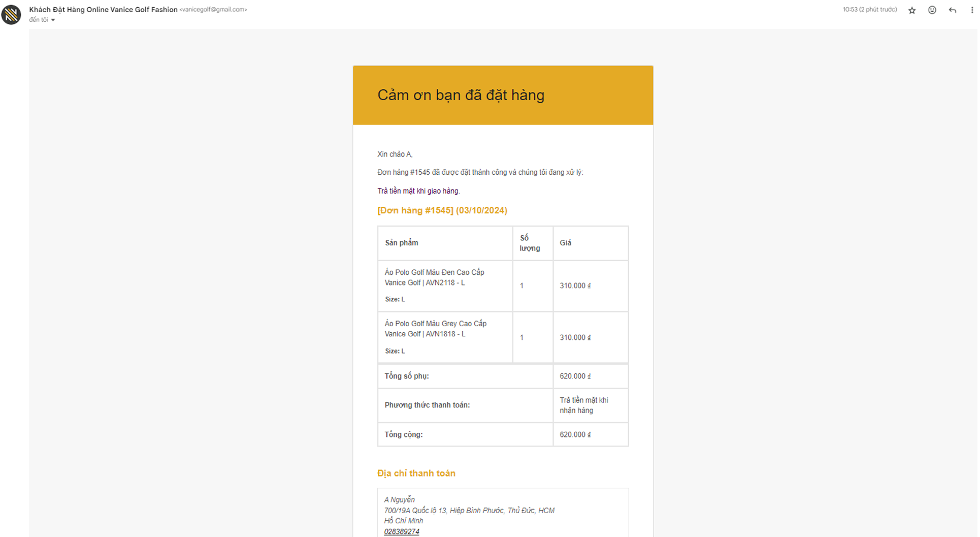Expand recipient details next to "đến tôi"

(x=53, y=20)
